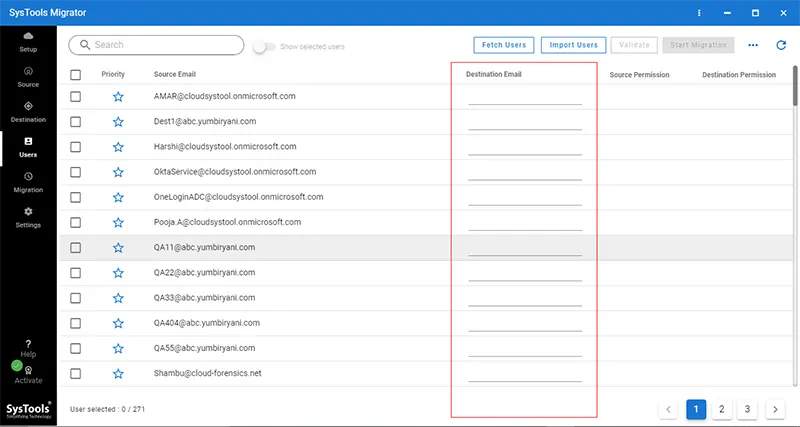Check the box for Harshi@cloudsystool.onmicrosoft.com
The image size is (800, 427).
(x=76, y=147)
